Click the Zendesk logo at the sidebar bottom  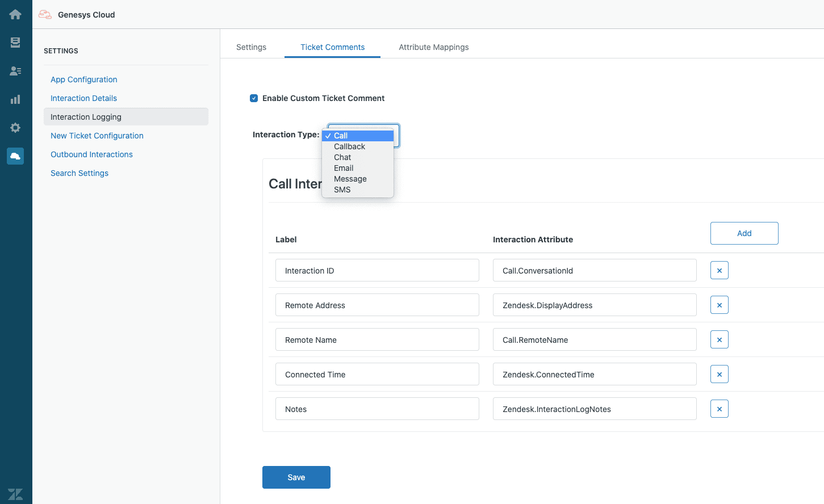point(15,494)
